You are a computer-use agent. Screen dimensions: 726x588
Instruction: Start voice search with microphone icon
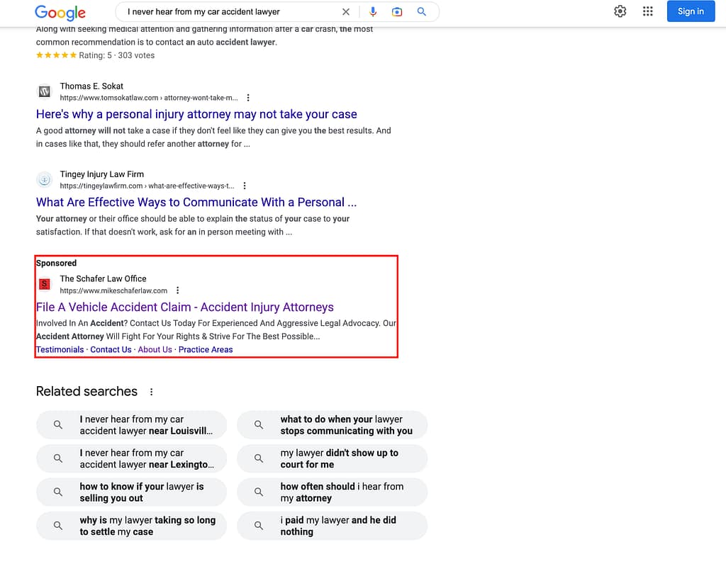click(373, 12)
